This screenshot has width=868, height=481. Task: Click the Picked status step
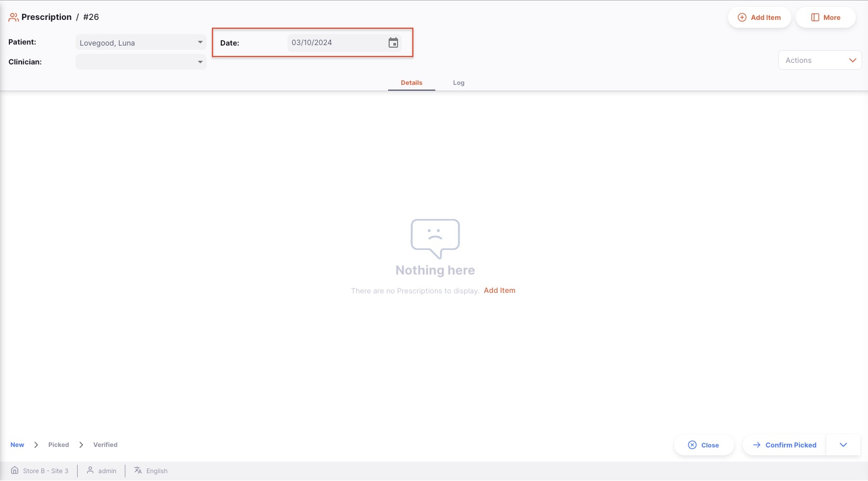coord(58,445)
